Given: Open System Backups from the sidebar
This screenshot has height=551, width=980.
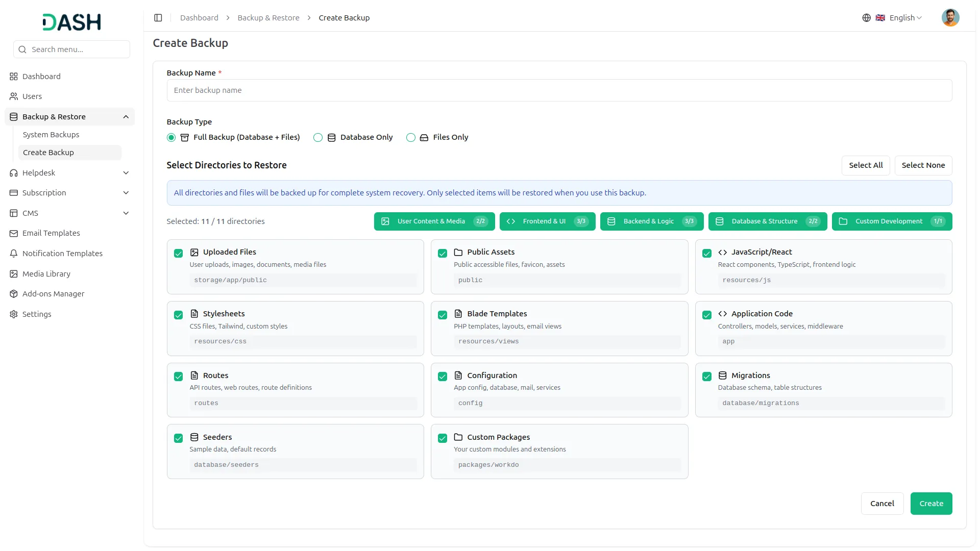Looking at the screenshot, I should [51, 135].
